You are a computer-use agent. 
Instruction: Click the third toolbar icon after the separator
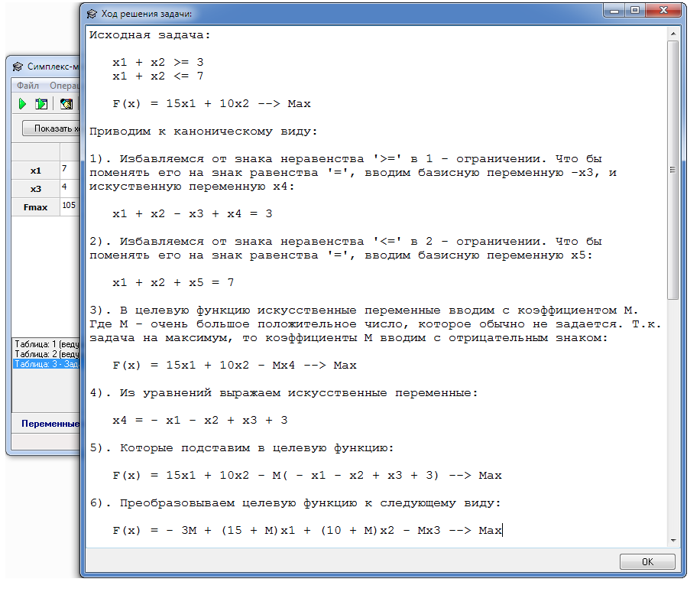66,104
